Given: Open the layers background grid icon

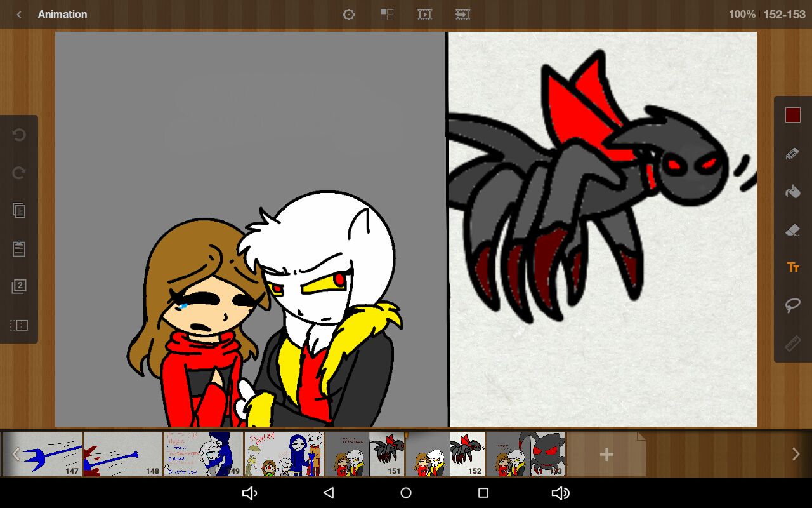Looking at the screenshot, I should [387, 14].
